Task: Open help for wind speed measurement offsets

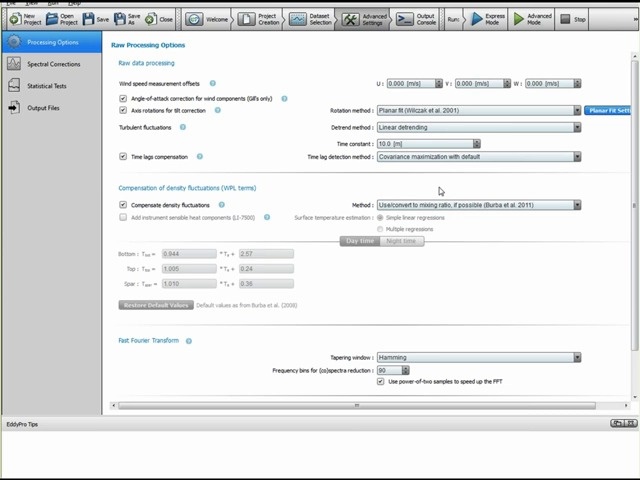Action: click(x=213, y=83)
